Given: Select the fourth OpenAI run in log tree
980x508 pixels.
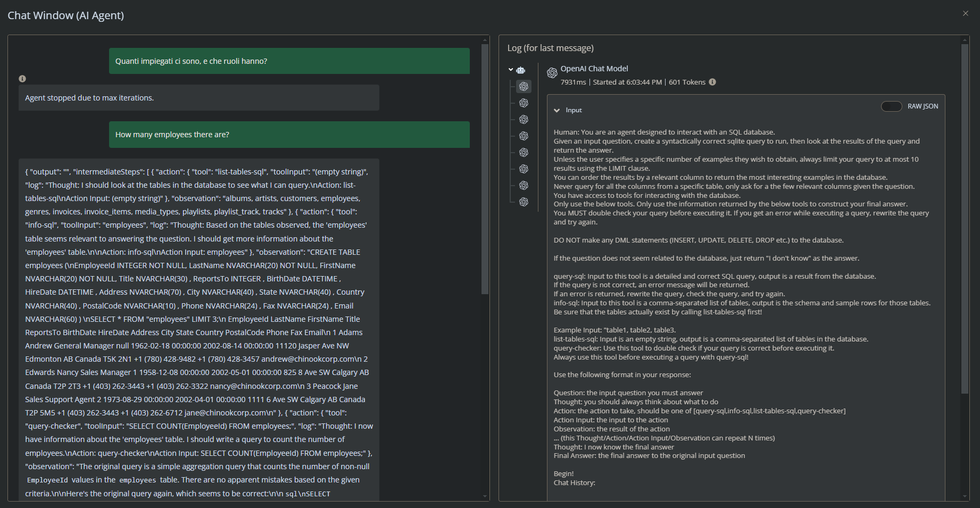Looking at the screenshot, I should pyautogui.click(x=524, y=136).
